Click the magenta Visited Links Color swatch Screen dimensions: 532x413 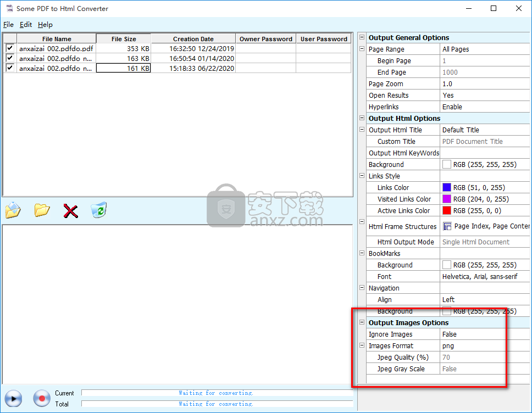(x=447, y=199)
